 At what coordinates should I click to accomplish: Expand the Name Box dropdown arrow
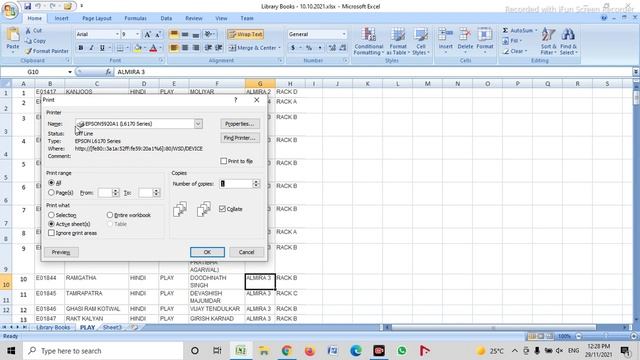pos(70,72)
